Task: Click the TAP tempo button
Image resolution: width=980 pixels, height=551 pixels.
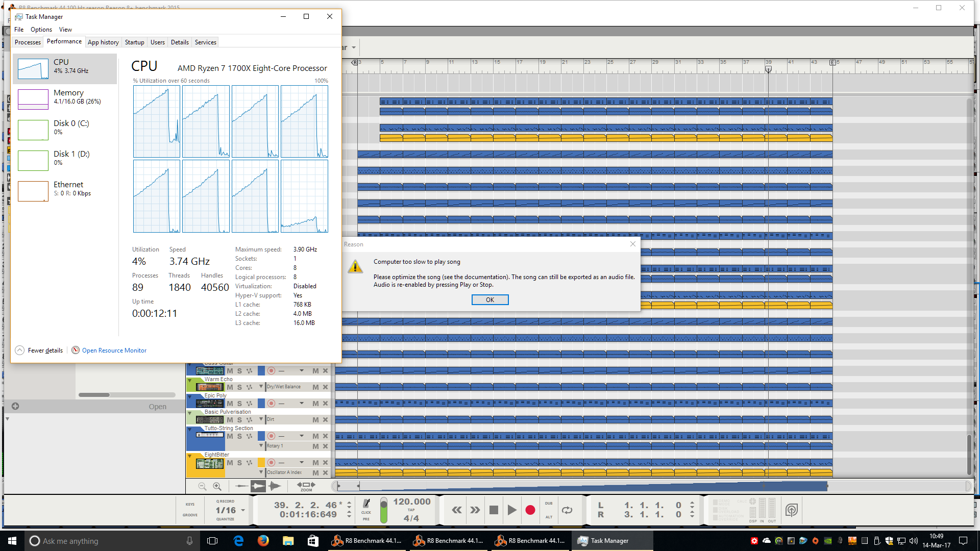Action: 411,510
